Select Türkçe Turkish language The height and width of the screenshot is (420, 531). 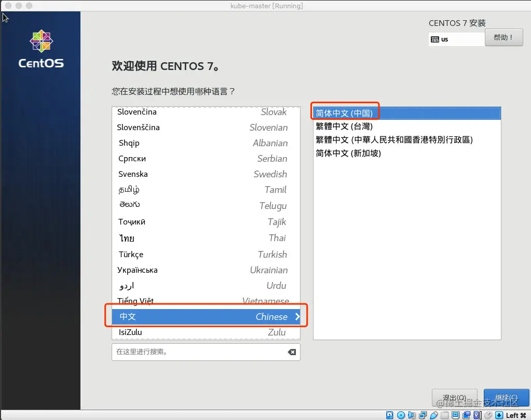(206, 254)
